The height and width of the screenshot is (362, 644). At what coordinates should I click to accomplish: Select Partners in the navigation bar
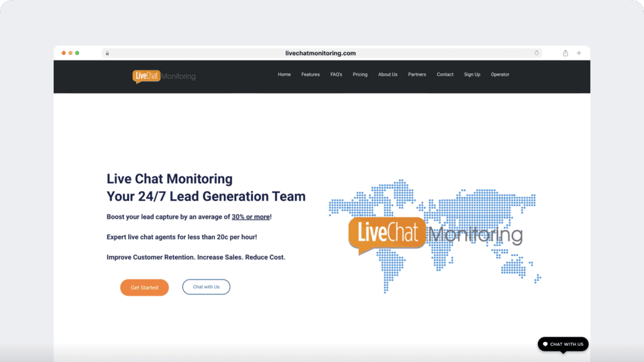[x=417, y=74]
